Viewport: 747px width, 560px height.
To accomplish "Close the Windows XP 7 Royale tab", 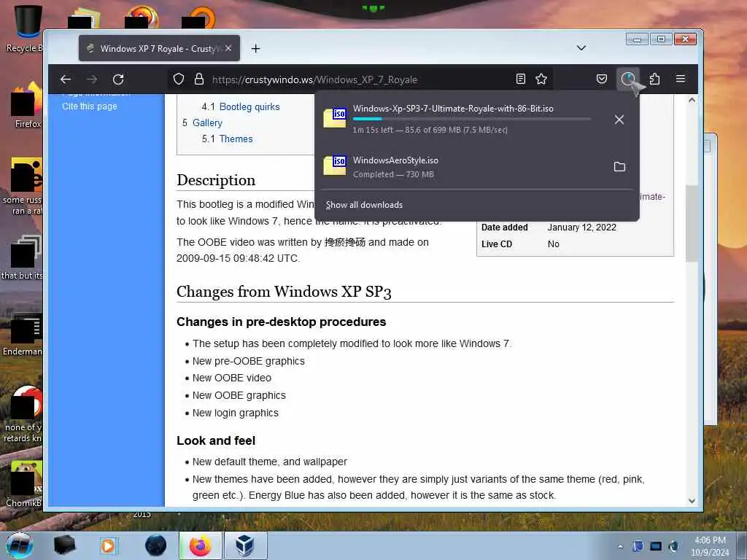I will click(x=228, y=49).
